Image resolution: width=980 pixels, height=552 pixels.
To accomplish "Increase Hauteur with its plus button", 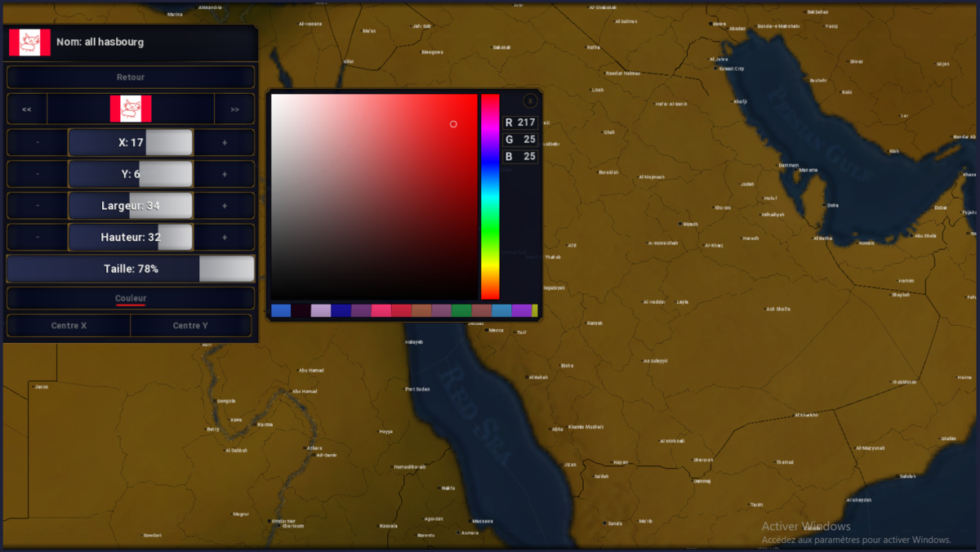I will (225, 238).
